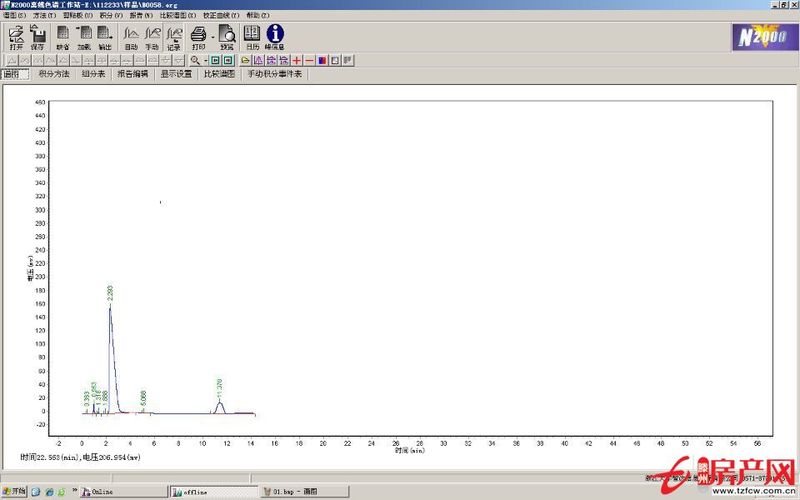
Task: Click the 手动 (Manual) integration icon
Action: pyautogui.click(x=152, y=37)
